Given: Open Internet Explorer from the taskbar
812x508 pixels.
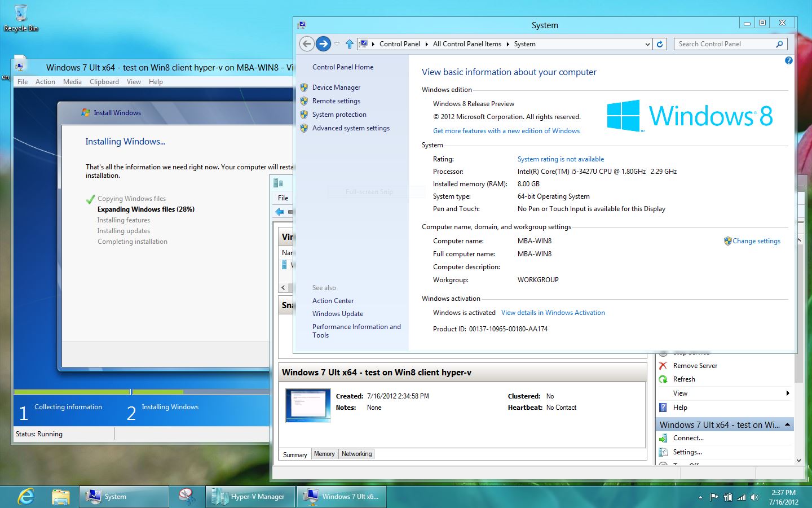Looking at the screenshot, I should click(x=26, y=497).
